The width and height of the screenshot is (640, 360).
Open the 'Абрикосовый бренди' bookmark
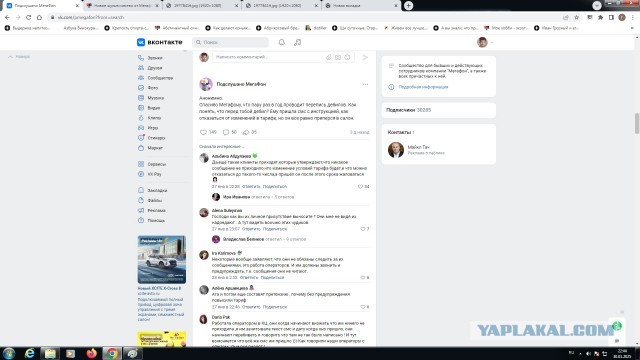tap(278, 28)
